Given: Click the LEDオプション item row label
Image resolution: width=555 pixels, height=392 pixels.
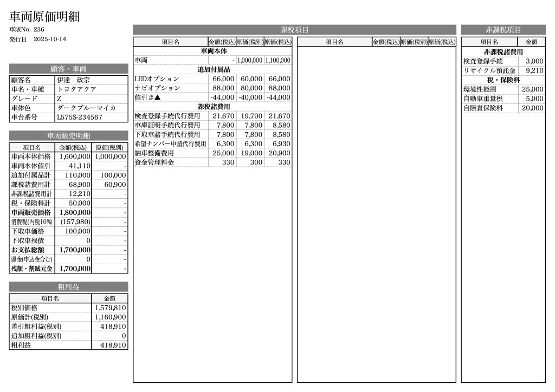Looking at the screenshot, I should pyautogui.click(x=157, y=79).
